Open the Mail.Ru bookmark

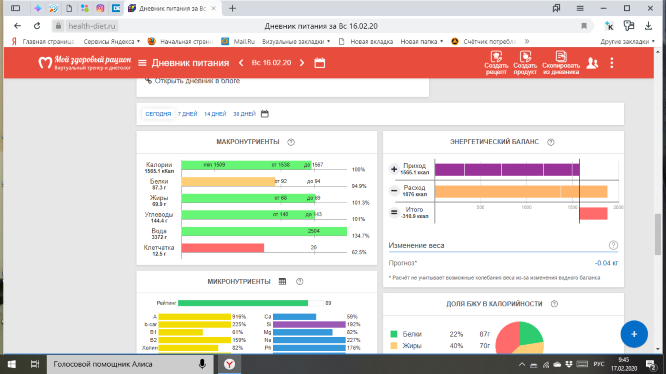pyautogui.click(x=238, y=42)
